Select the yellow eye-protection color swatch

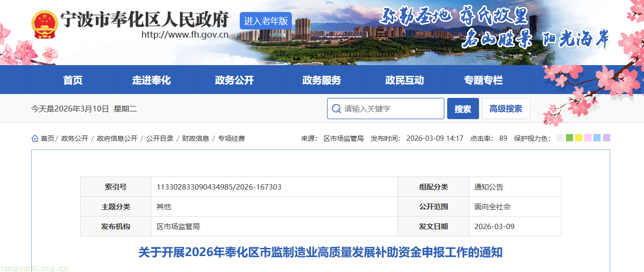[578, 138]
